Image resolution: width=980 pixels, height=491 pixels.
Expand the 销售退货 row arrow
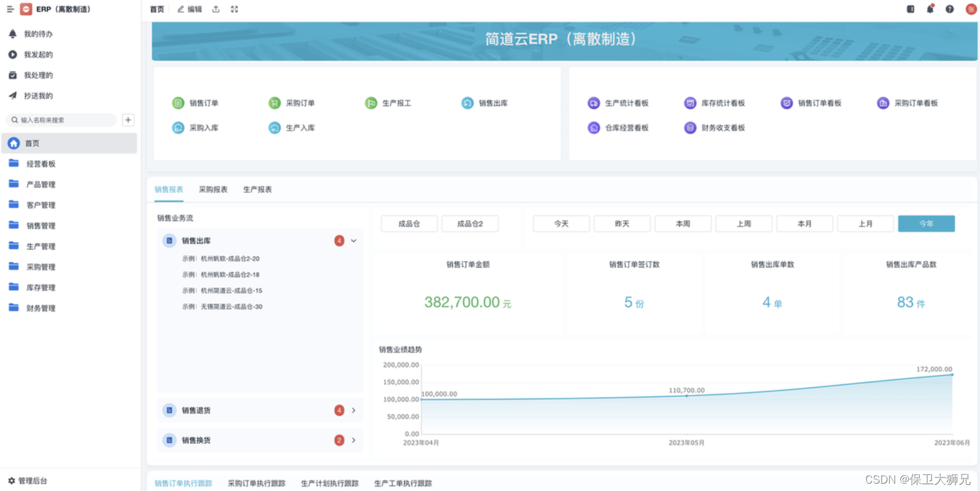(x=354, y=410)
